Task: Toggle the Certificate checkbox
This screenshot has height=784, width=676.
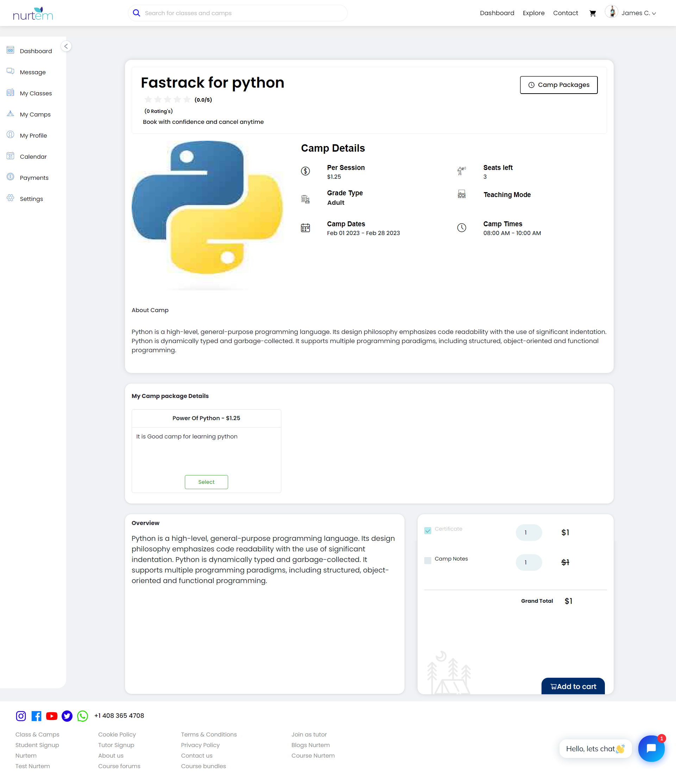Action: point(428,531)
